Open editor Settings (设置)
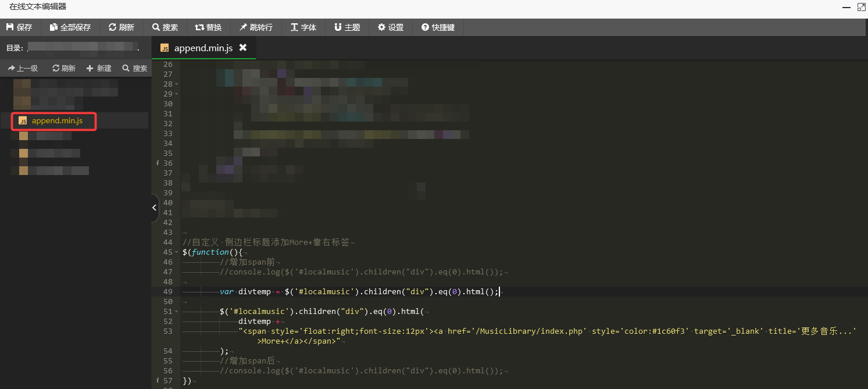The height and width of the screenshot is (389, 868). pos(390,27)
